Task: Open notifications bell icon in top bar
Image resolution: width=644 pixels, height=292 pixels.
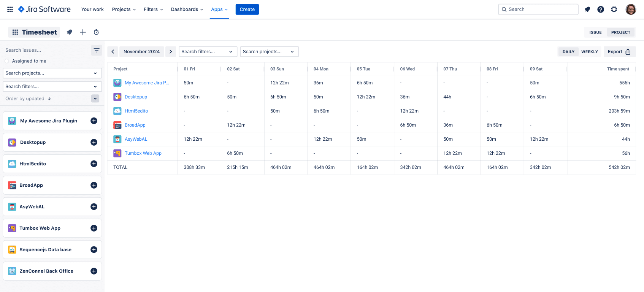Action: click(x=587, y=10)
